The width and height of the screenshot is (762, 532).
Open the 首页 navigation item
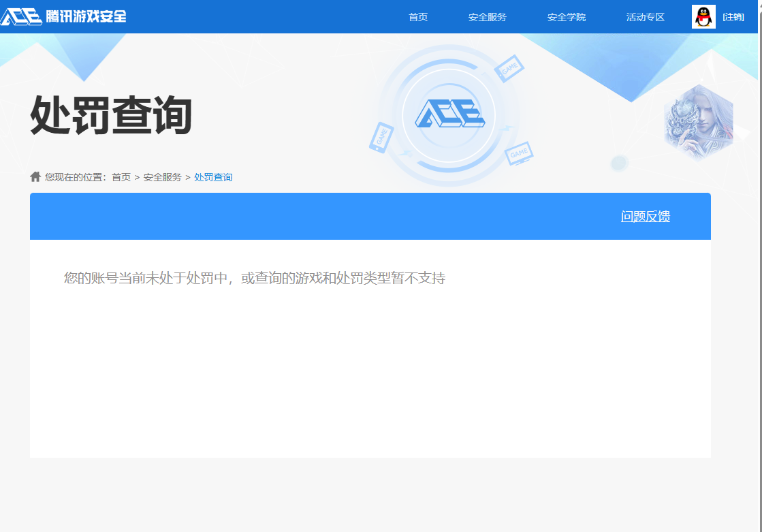(417, 17)
